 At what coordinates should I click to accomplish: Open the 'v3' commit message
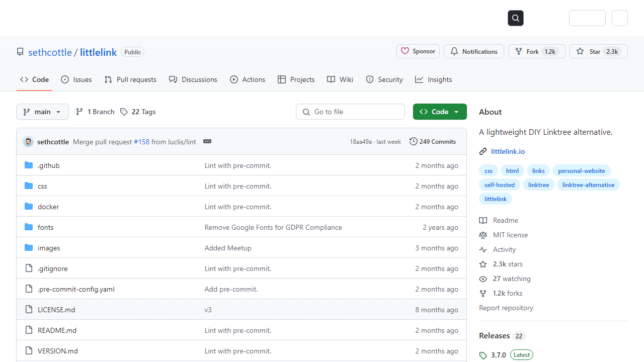click(208, 310)
